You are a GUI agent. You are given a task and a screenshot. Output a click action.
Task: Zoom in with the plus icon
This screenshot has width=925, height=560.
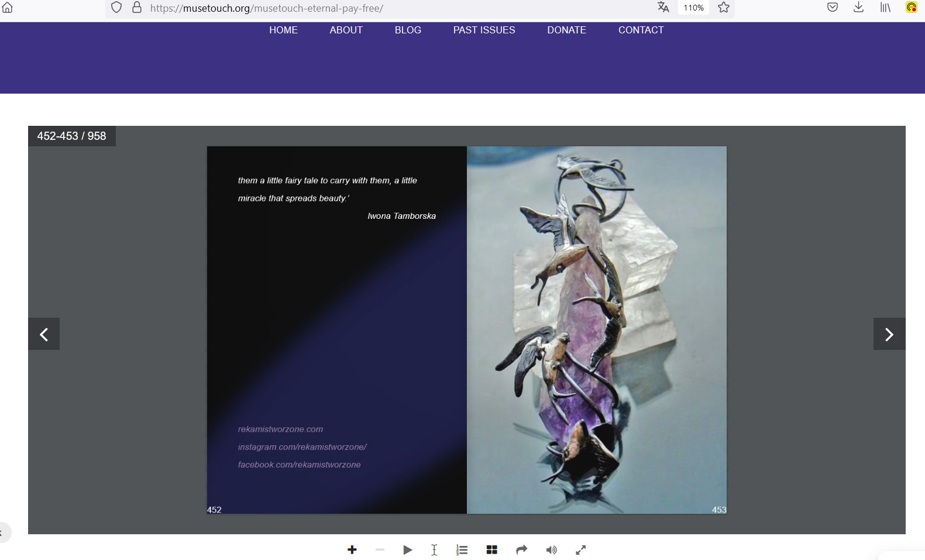click(352, 549)
